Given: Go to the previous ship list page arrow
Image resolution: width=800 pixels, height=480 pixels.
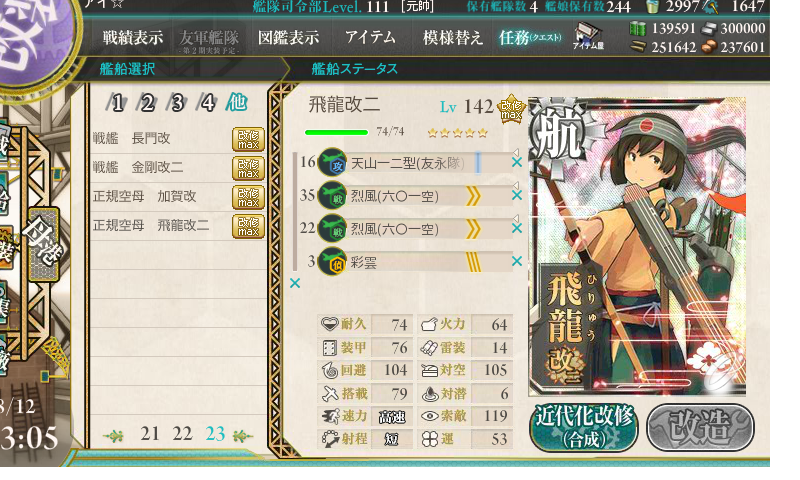Looking at the screenshot, I should tap(113, 436).
